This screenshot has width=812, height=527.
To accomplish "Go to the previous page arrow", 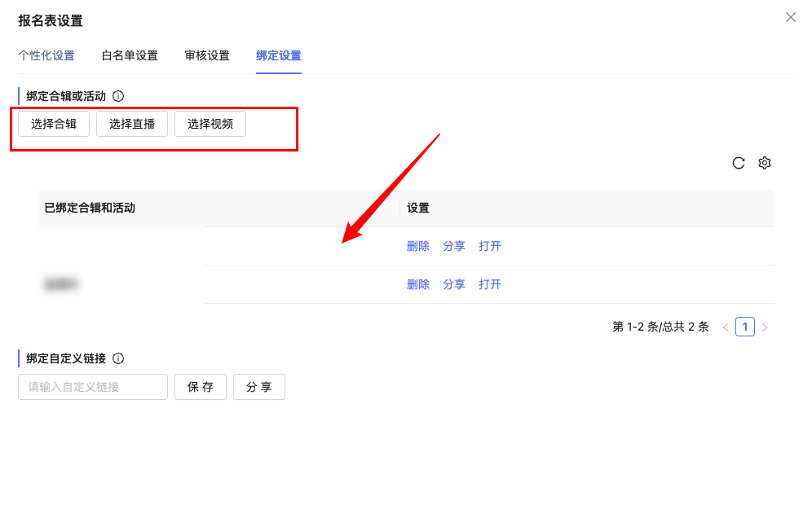I will (x=725, y=327).
